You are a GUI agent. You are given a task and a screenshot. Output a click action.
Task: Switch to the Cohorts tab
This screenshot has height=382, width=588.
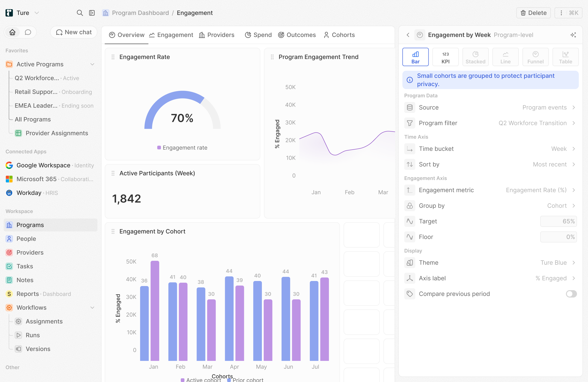click(x=339, y=35)
